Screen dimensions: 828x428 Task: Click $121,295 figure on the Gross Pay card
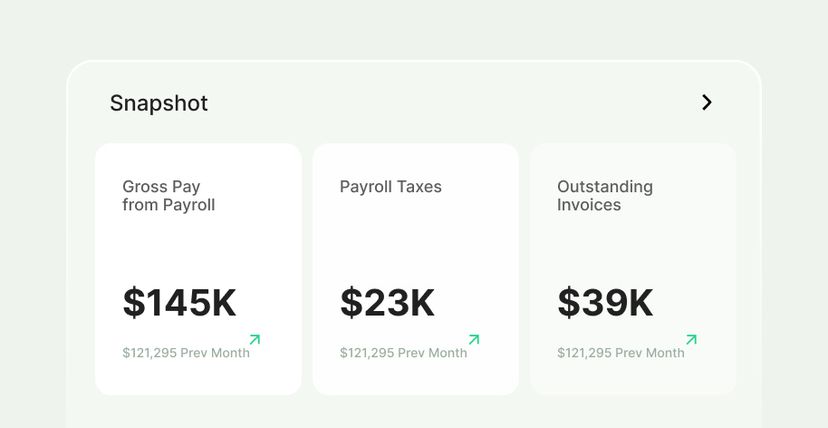149,353
